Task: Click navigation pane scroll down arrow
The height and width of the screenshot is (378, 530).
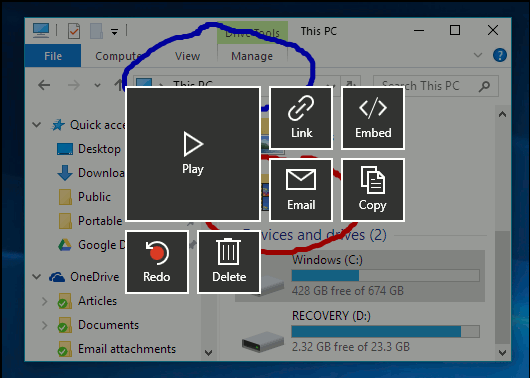Action: coord(209,353)
